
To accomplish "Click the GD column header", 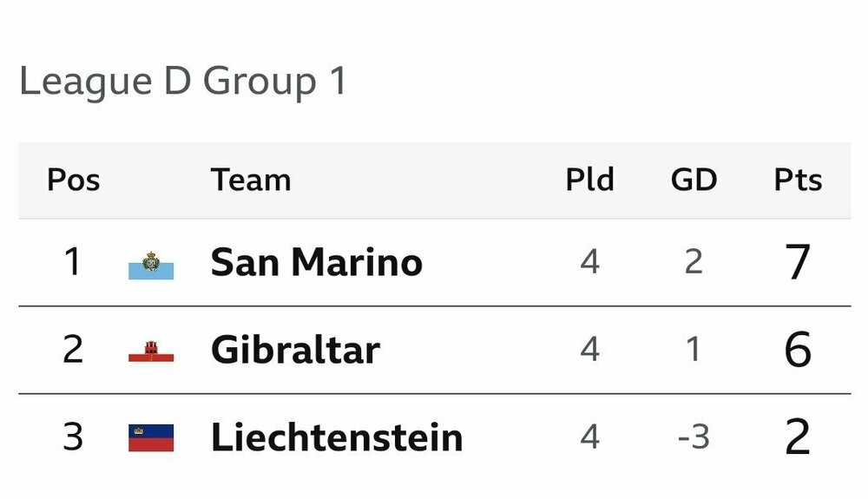I will [694, 181].
